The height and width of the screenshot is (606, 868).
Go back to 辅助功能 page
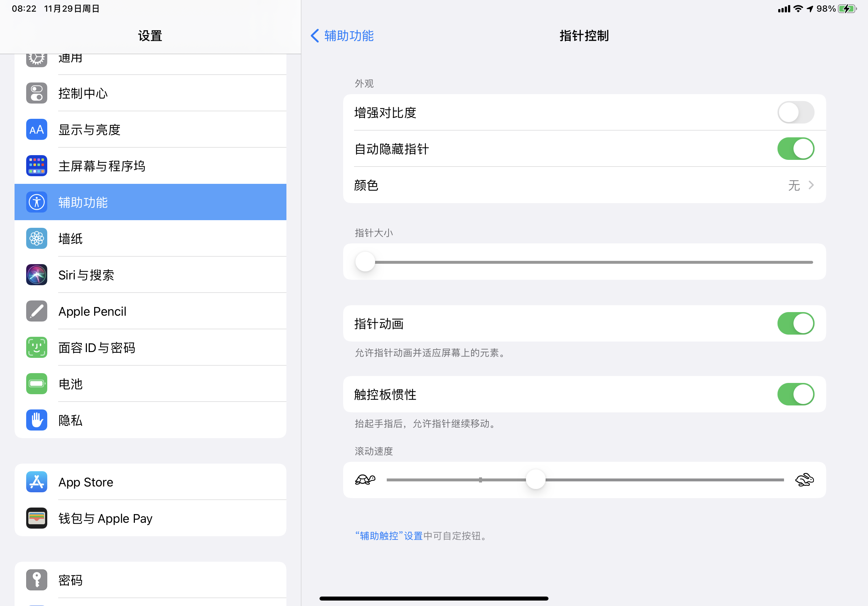click(342, 36)
